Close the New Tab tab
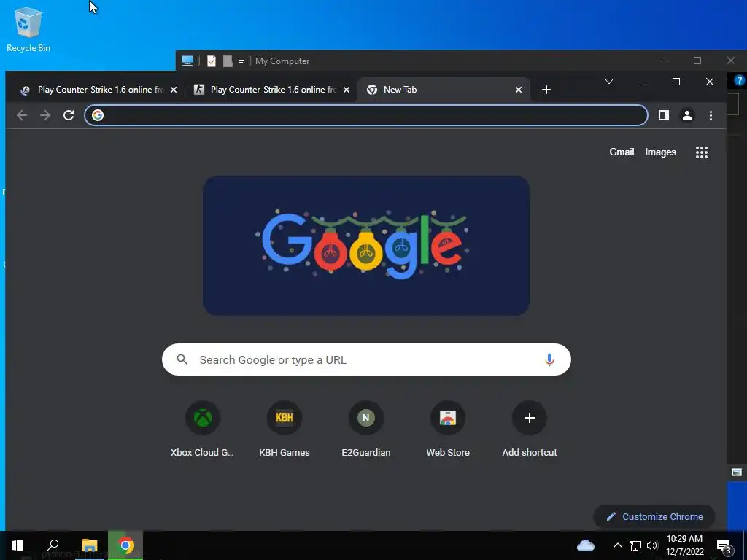 coord(519,90)
